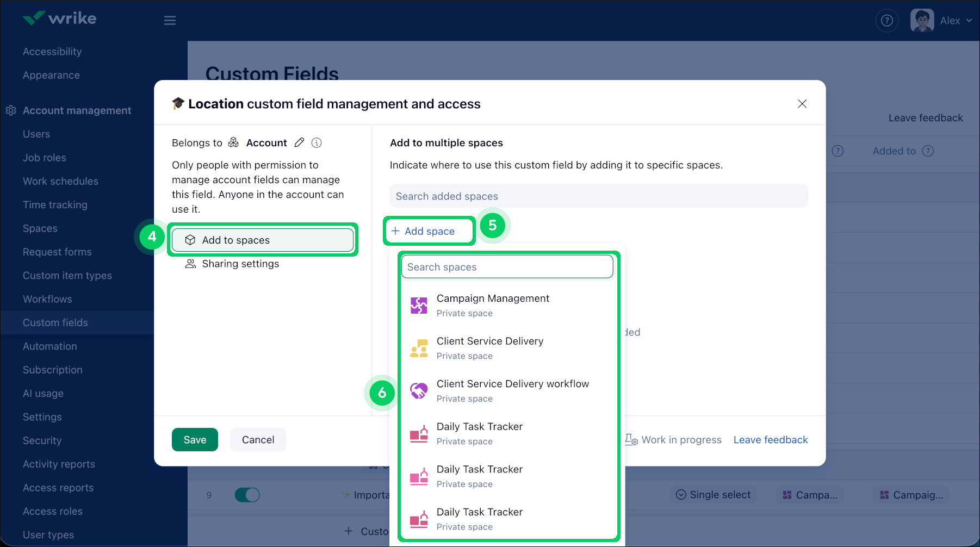Save the custom field changes
The width and height of the screenshot is (980, 547).
coord(195,440)
